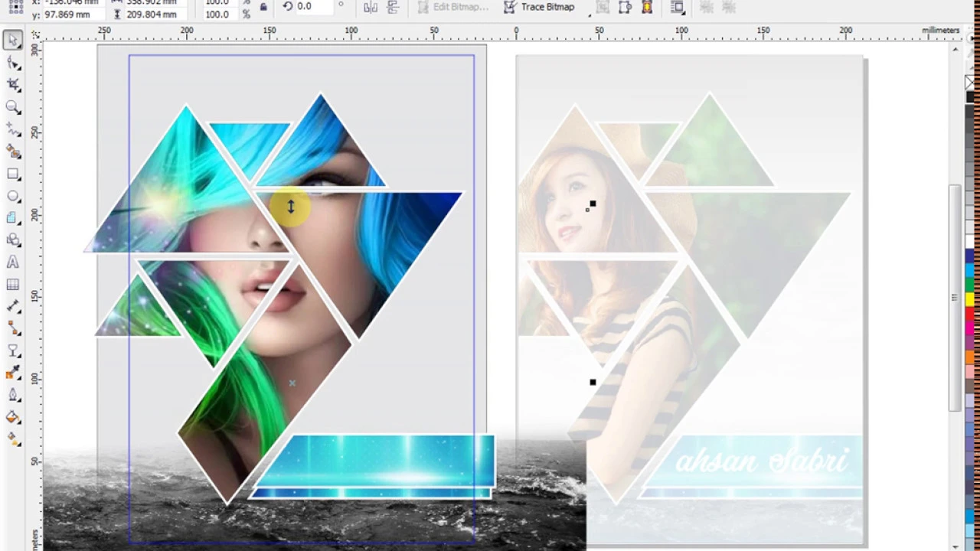Select the Pick tool in toolbox

pos(13,41)
